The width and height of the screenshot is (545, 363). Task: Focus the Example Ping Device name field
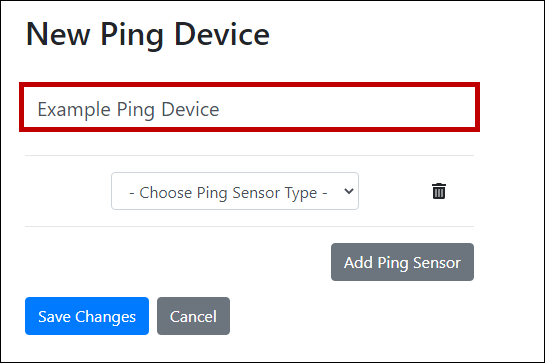point(249,107)
